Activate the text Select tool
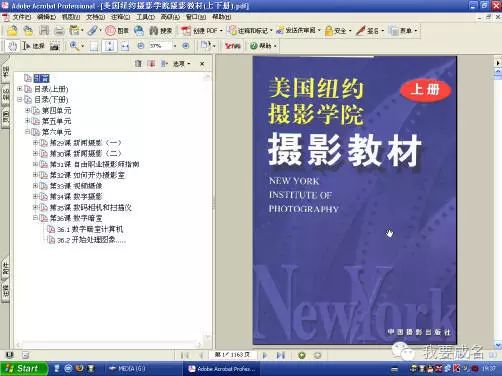 click(33, 46)
